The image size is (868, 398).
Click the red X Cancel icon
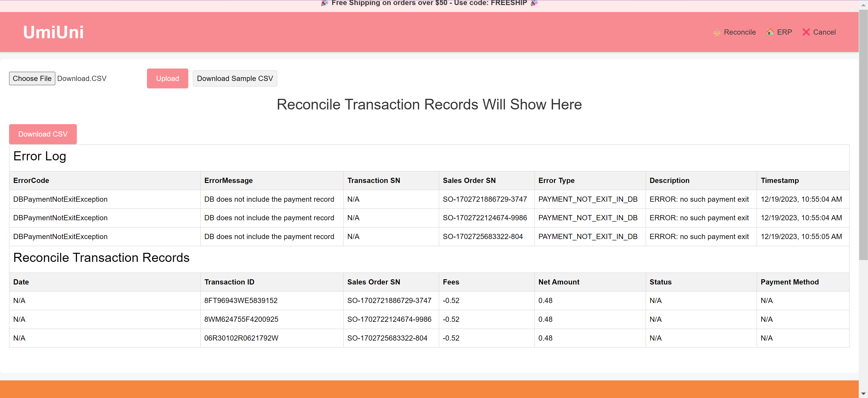(806, 32)
